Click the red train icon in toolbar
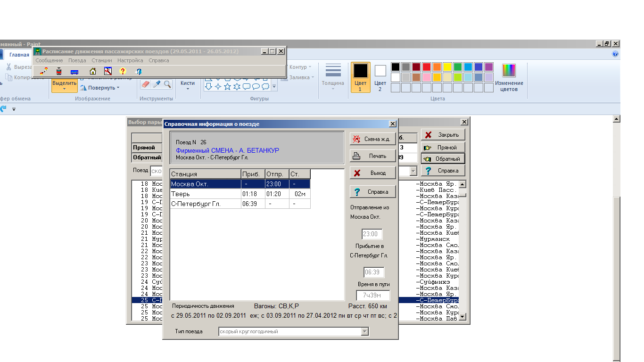Image resolution: width=644 pixels, height=362 pixels. [x=59, y=72]
